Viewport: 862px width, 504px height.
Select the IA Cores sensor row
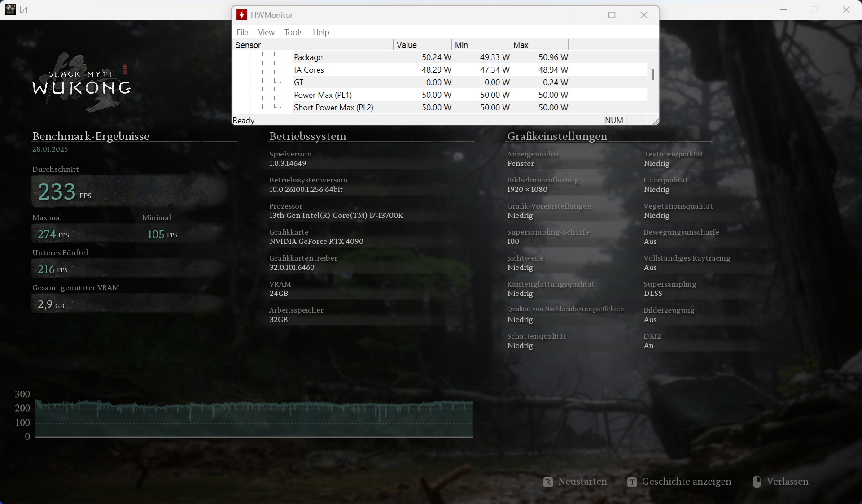tap(309, 70)
